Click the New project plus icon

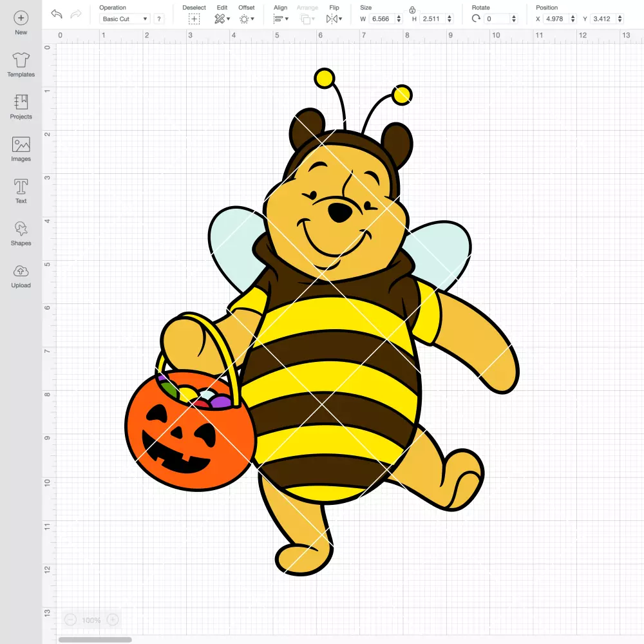click(x=21, y=18)
